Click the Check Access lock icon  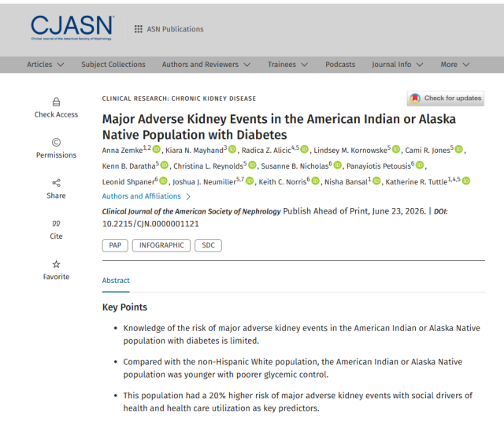coord(56,102)
